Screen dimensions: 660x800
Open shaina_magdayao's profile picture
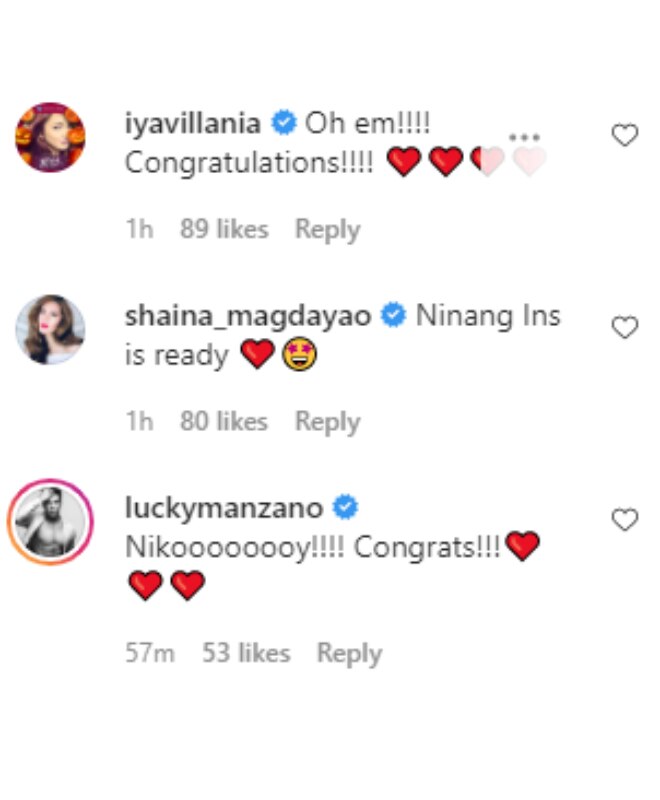[50, 330]
